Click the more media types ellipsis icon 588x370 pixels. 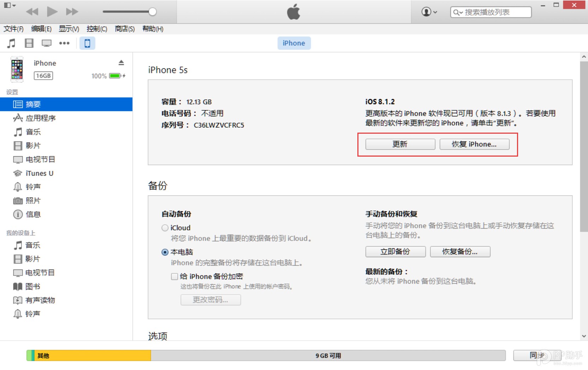tap(64, 43)
